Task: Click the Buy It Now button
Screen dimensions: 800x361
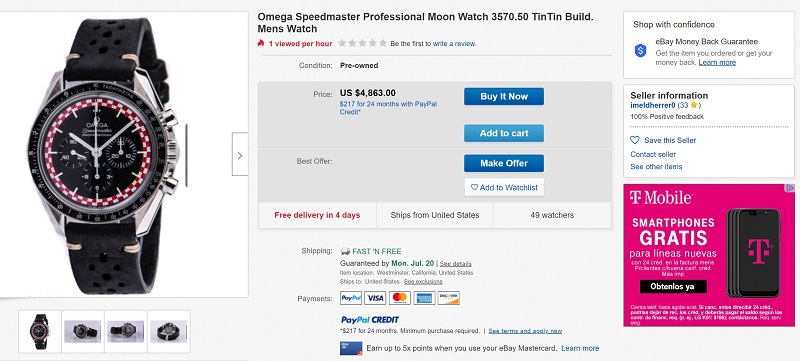Action: 504,96
